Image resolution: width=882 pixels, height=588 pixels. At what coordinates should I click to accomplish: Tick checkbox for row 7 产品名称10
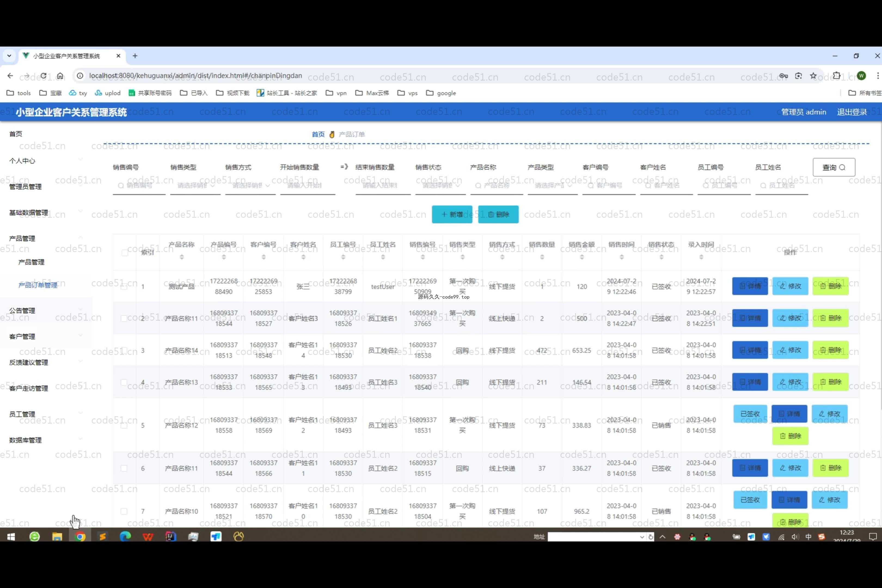(x=124, y=511)
